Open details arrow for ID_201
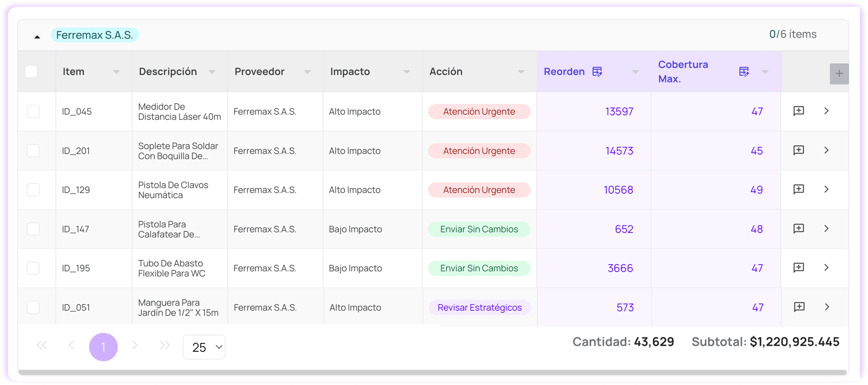868x385 pixels. coord(826,150)
